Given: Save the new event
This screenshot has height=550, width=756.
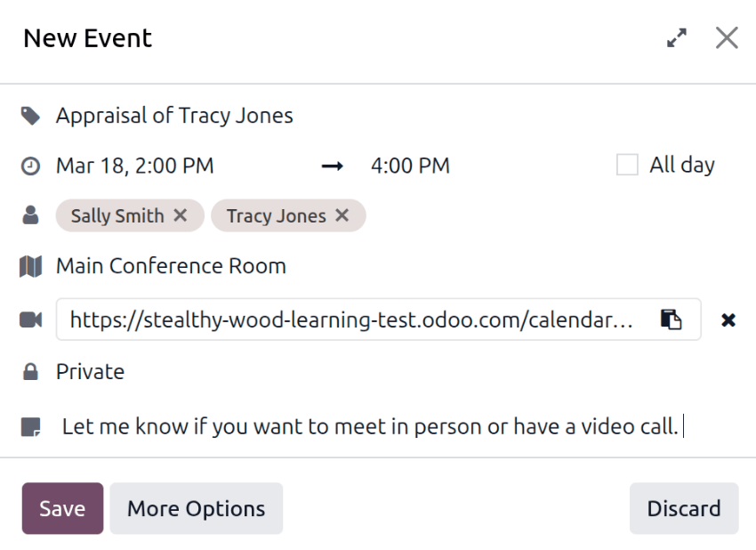Looking at the screenshot, I should 62,509.
